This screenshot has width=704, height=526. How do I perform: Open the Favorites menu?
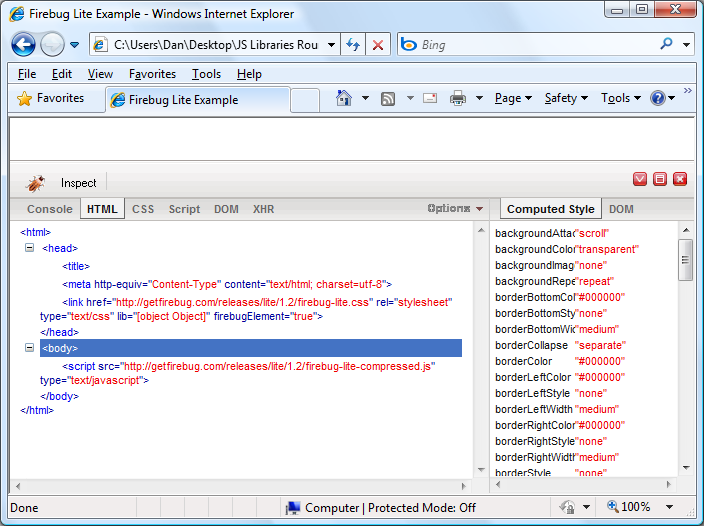[x=152, y=74]
